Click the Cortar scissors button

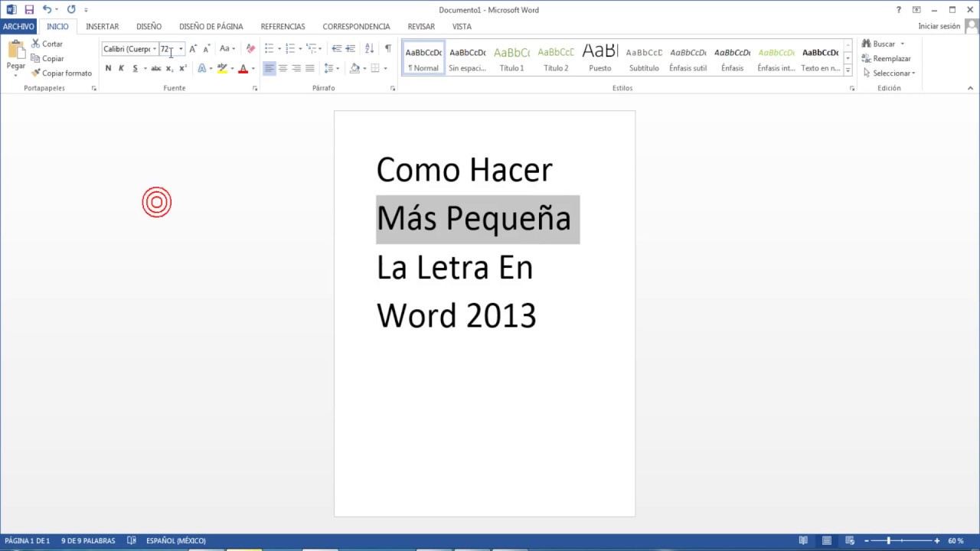(x=47, y=44)
